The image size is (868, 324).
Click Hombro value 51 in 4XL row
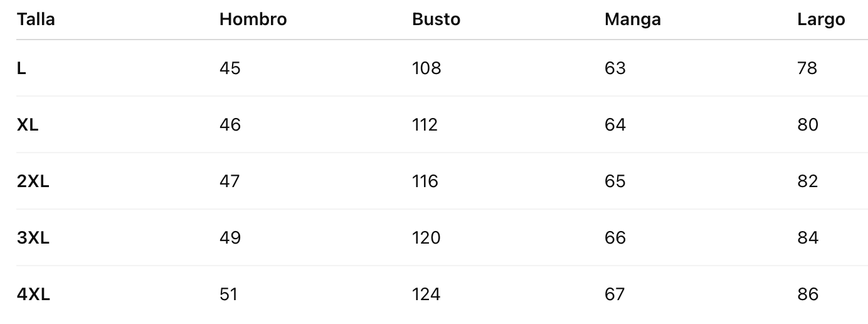click(229, 294)
